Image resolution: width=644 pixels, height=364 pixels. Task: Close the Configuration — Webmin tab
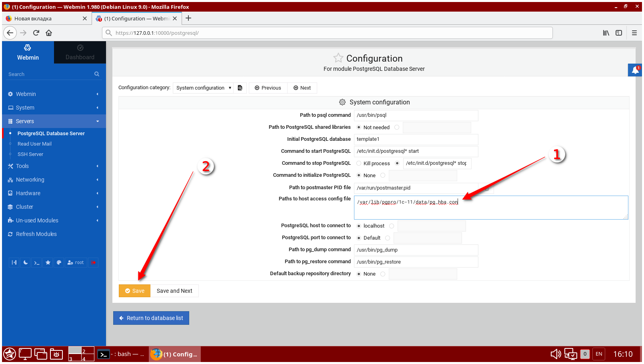pyautogui.click(x=175, y=18)
